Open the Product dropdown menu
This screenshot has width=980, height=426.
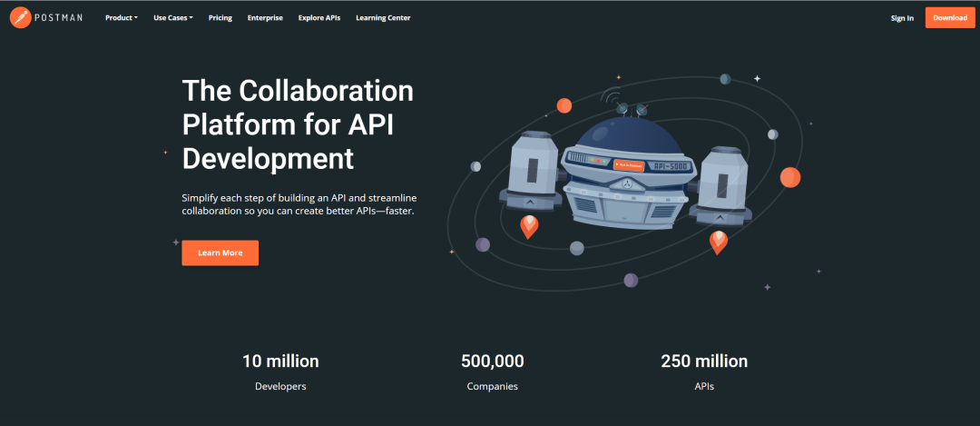(x=122, y=18)
